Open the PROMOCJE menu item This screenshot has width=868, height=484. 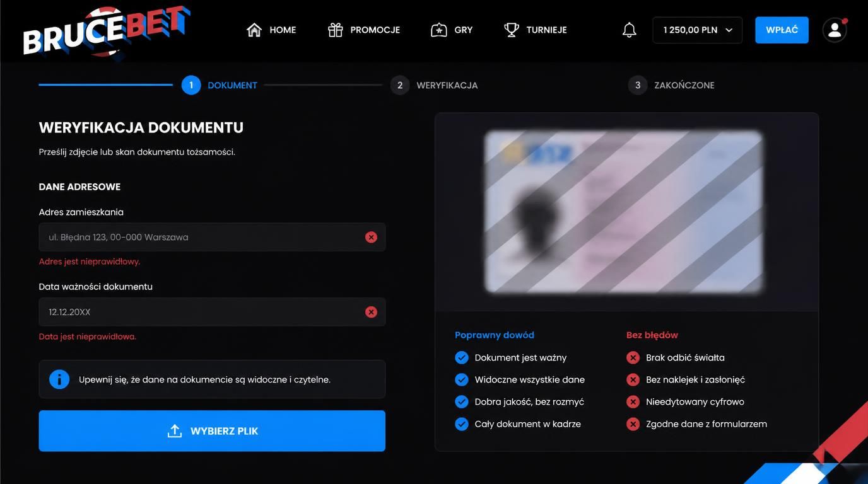[364, 30]
